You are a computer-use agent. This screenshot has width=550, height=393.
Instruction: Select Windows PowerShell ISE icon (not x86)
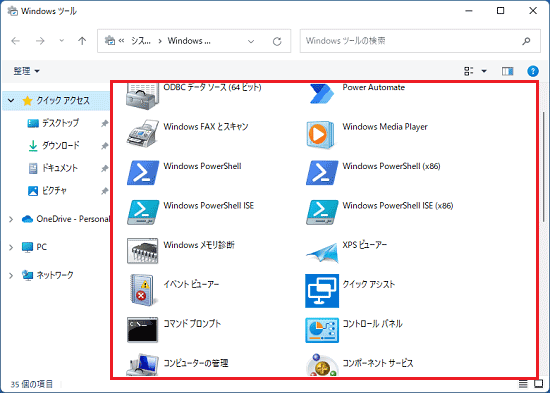pyautogui.click(x=143, y=212)
